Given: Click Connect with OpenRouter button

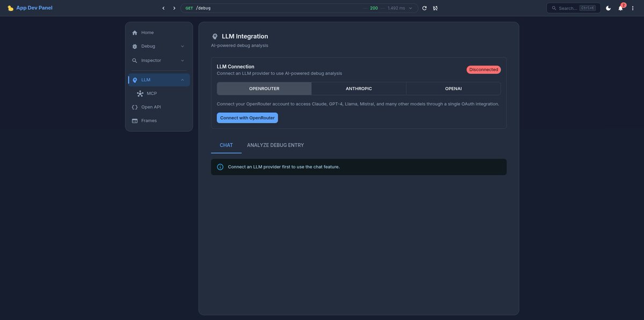Looking at the screenshot, I should (x=247, y=118).
